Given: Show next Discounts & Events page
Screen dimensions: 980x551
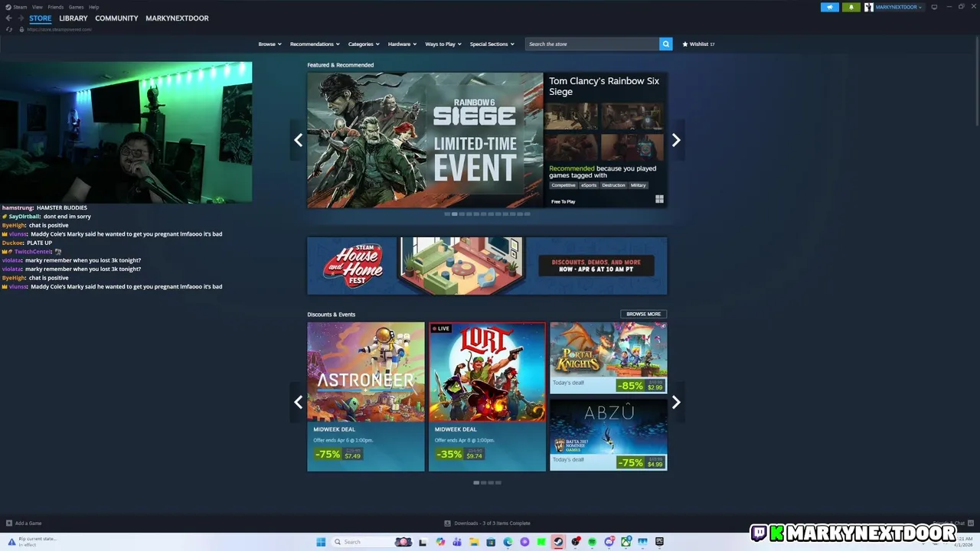Looking at the screenshot, I should (676, 402).
